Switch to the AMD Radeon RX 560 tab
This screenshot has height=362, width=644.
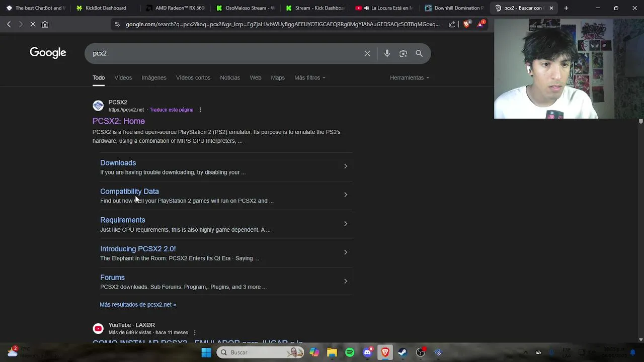174,8
